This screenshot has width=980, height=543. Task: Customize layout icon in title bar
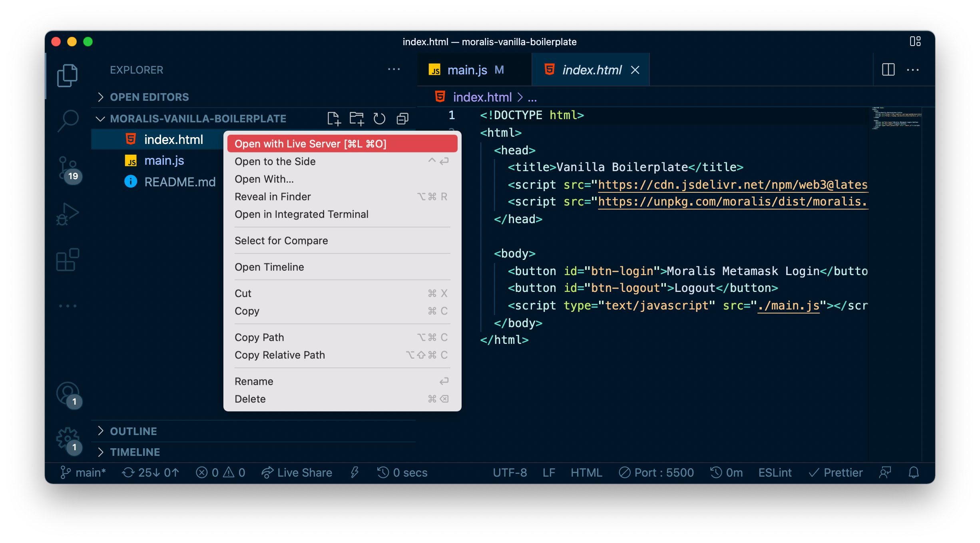pyautogui.click(x=915, y=42)
